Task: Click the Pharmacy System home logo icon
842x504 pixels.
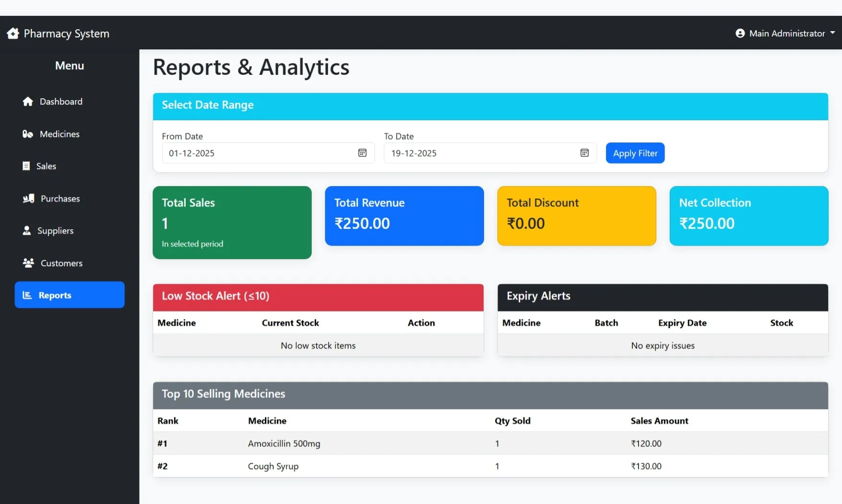Action: click(x=13, y=33)
